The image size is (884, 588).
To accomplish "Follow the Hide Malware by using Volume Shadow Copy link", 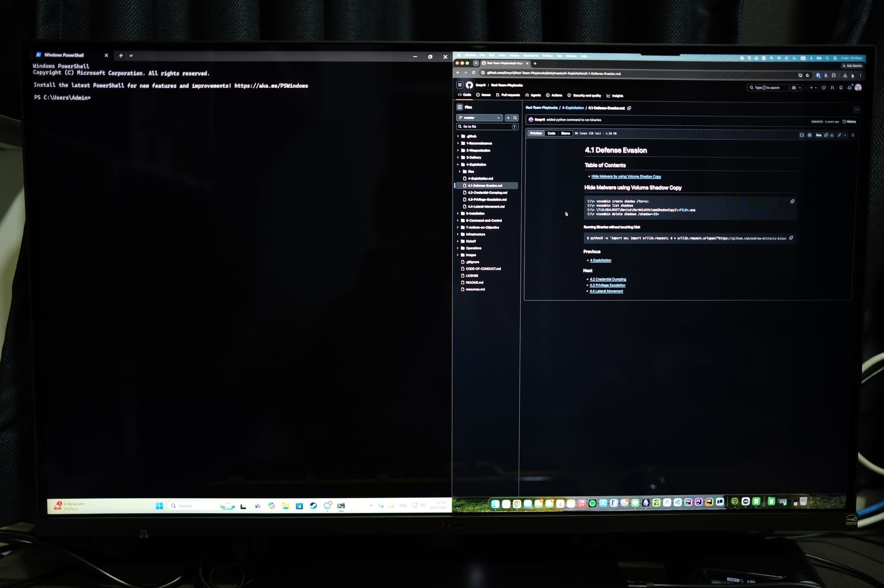I will [x=626, y=176].
